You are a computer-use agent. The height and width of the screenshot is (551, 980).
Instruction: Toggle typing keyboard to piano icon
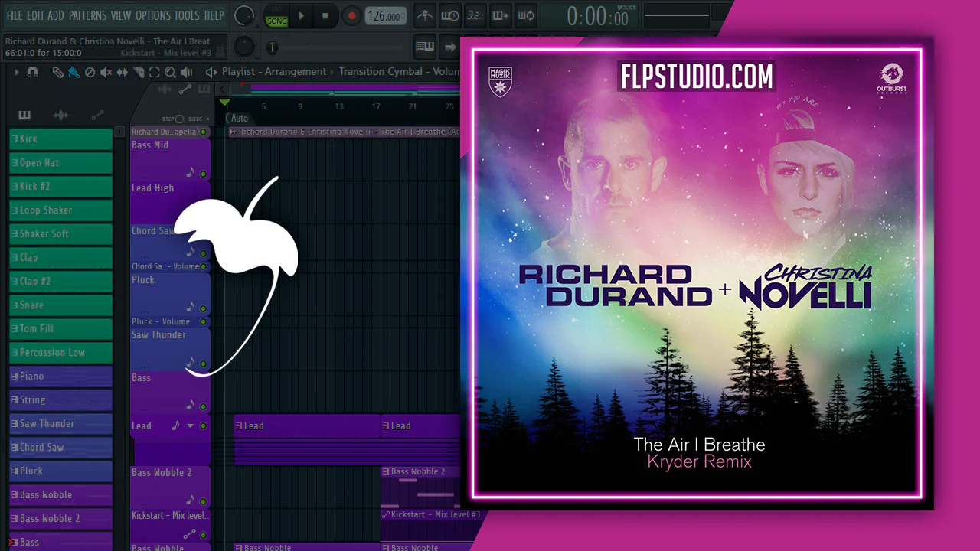pos(425,47)
